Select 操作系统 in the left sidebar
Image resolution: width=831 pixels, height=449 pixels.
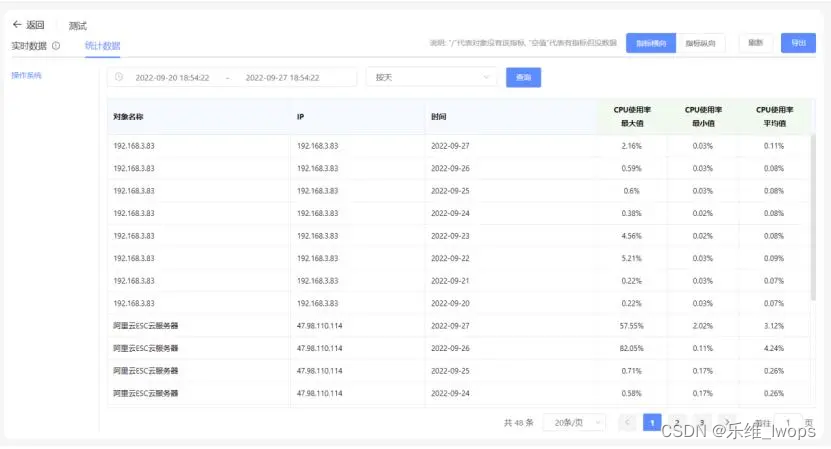(x=26, y=75)
